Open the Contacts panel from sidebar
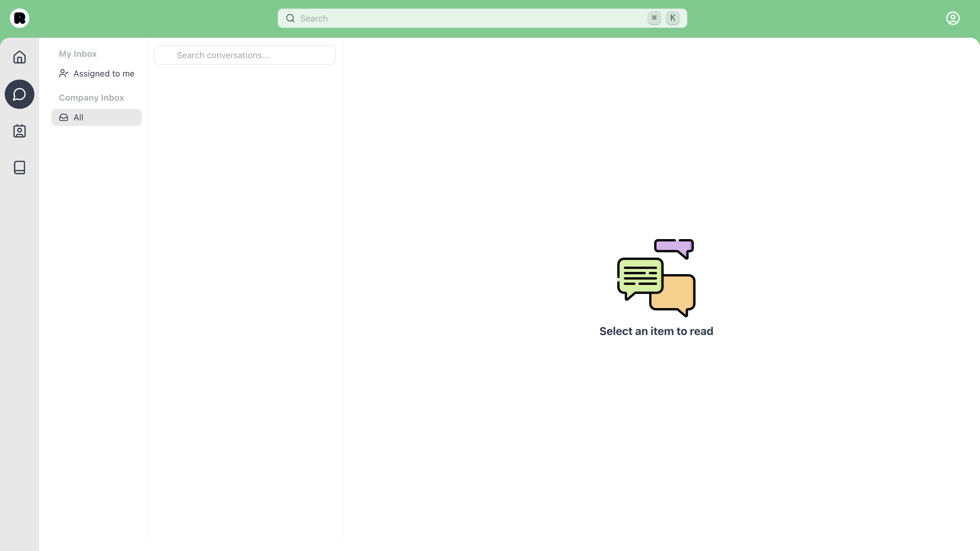This screenshot has height=551, width=980. pyautogui.click(x=19, y=131)
